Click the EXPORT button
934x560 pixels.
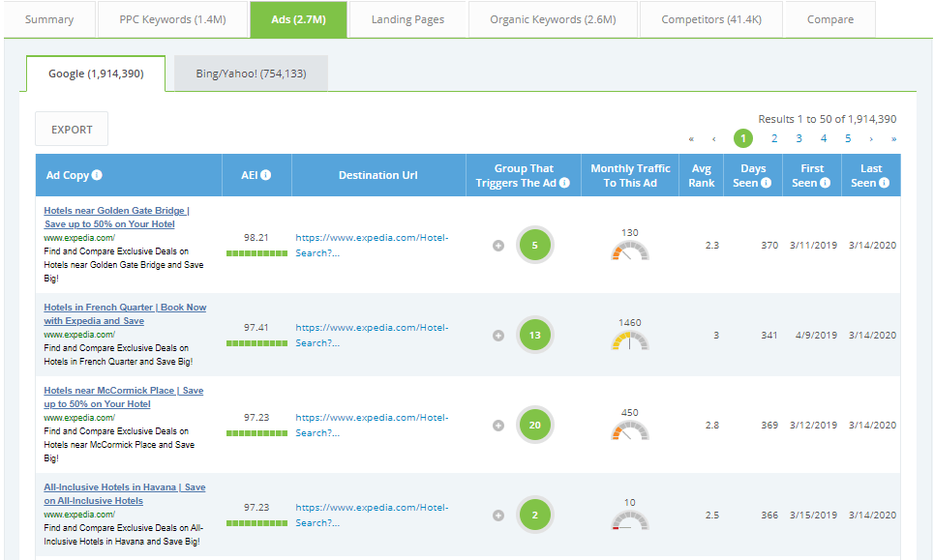72,130
